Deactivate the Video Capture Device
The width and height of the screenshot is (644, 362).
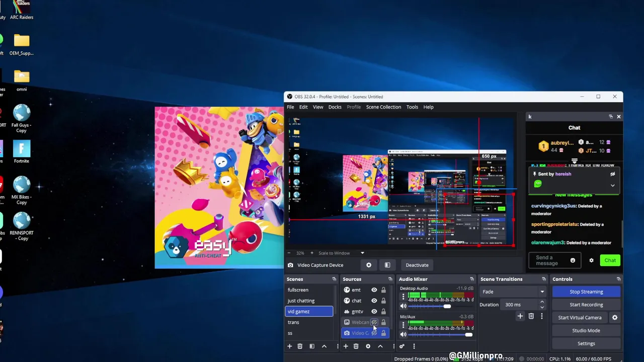pos(417,265)
